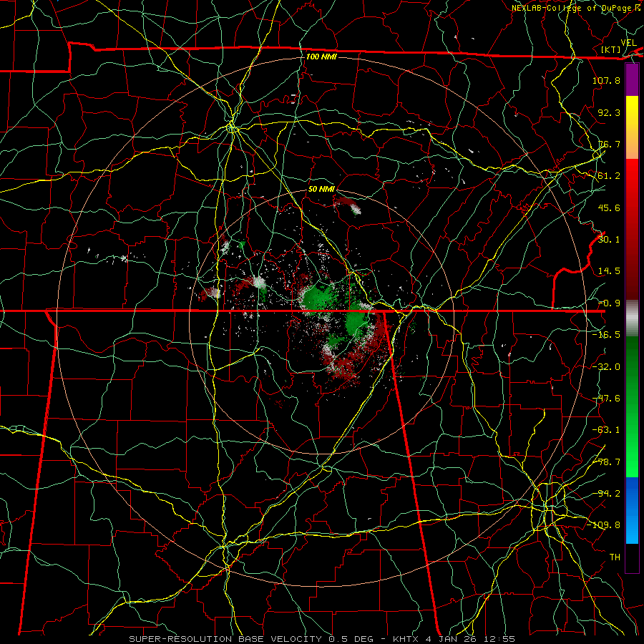The width and height of the screenshot is (644, 644).
Task: Click the green inbound segment of velocity scale
Action: pyautogui.click(x=632, y=406)
